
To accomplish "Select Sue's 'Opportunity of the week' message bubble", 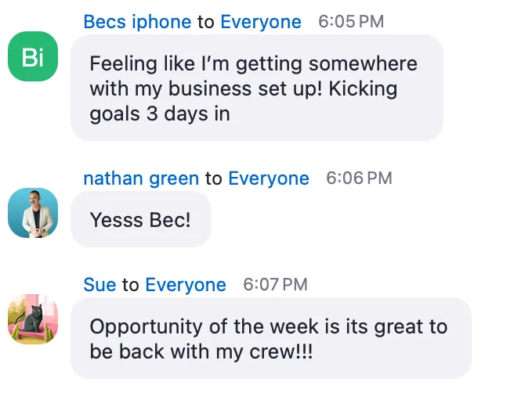I will tap(270, 338).
